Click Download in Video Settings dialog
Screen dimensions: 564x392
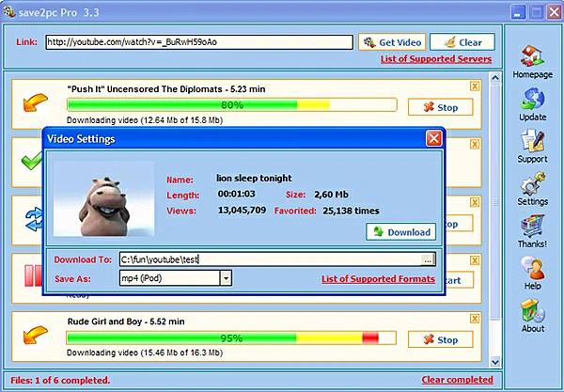pyautogui.click(x=400, y=232)
